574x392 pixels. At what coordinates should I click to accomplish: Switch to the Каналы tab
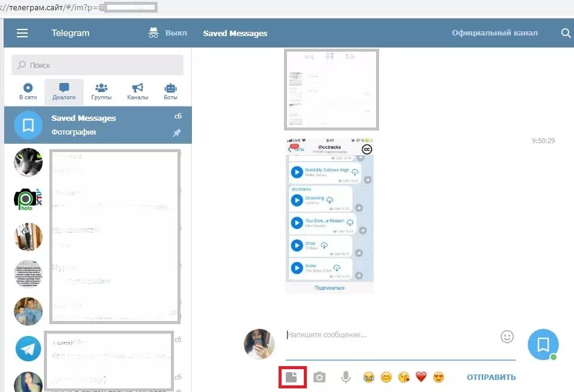pyautogui.click(x=138, y=91)
